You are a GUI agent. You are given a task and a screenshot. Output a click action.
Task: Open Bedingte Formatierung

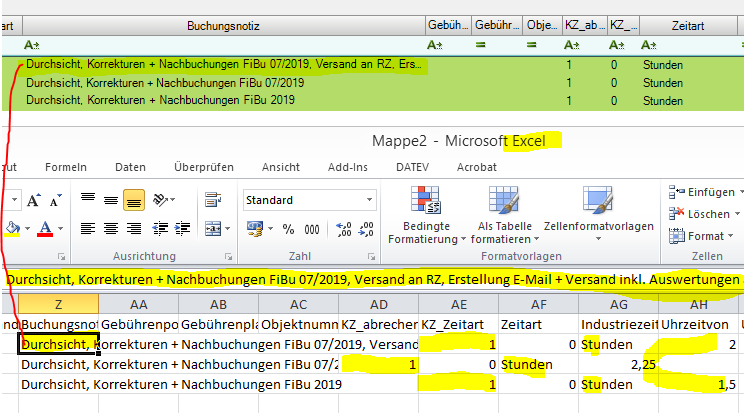click(x=426, y=215)
